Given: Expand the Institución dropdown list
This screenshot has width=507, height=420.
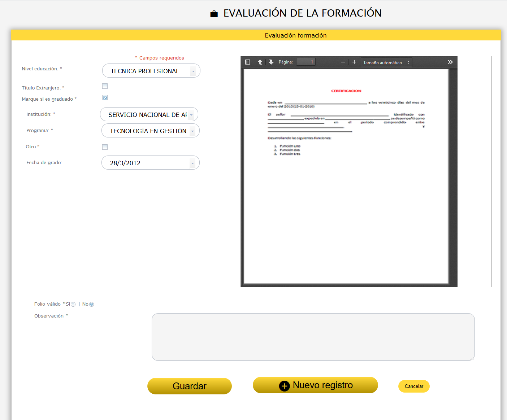Looking at the screenshot, I should click(x=191, y=115).
